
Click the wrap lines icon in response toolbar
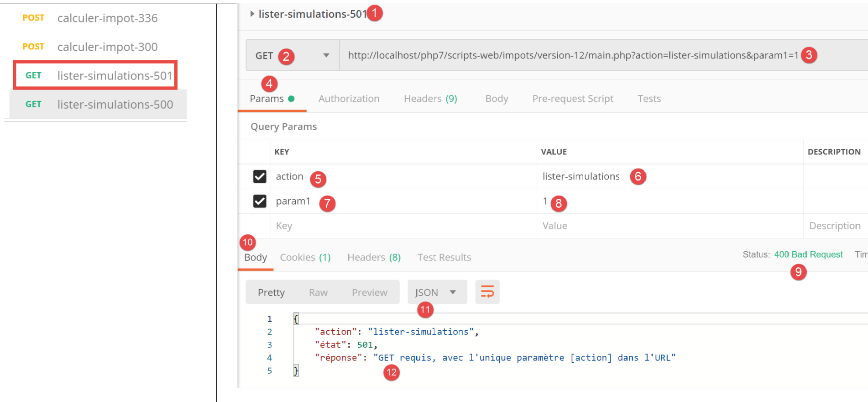pyautogui.click(x=487, y=292)
